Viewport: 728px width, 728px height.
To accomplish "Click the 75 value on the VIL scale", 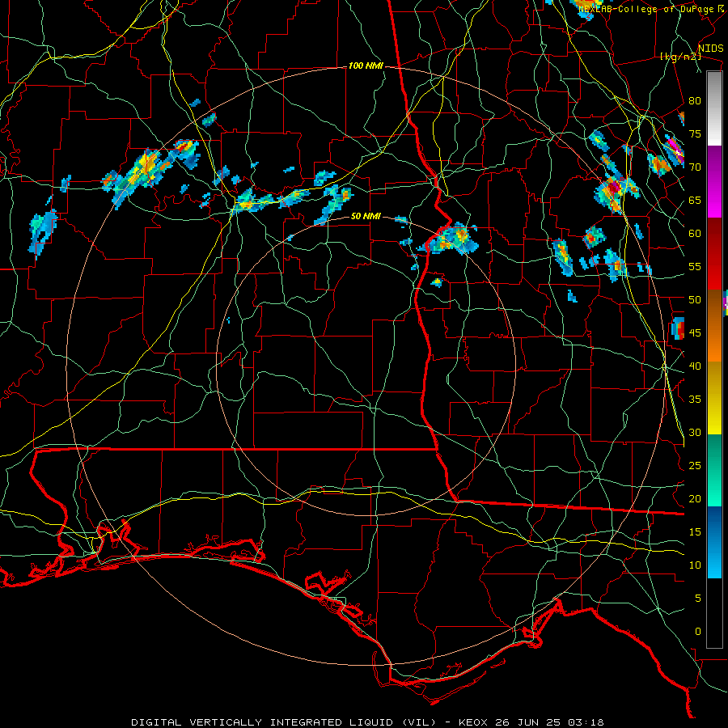I will coord(695,134).
